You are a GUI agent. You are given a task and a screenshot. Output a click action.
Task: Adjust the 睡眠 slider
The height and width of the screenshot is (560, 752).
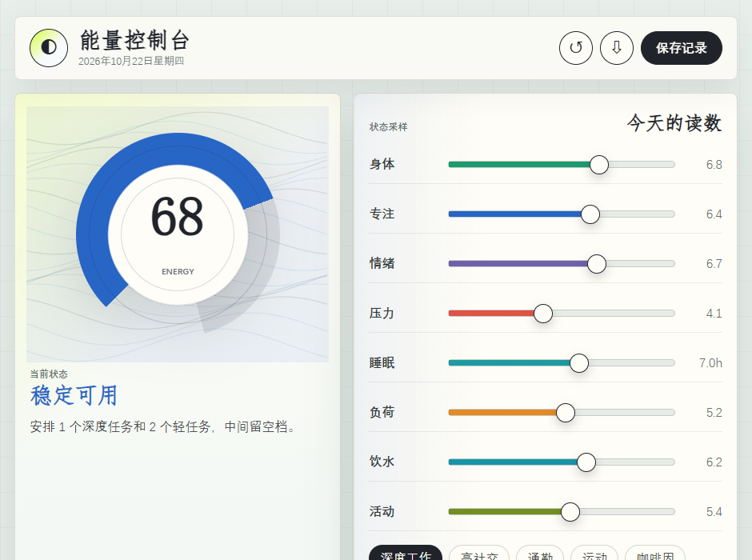pos(562,363)
